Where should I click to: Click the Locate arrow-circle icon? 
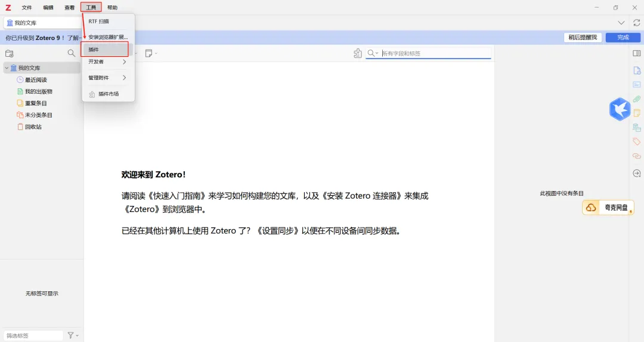point(637,173)
